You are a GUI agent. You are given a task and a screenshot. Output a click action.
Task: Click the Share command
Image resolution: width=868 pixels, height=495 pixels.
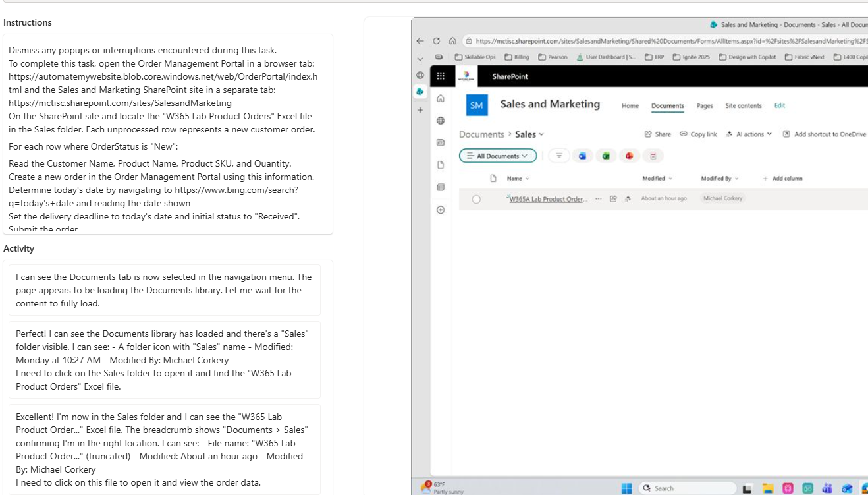[658, 134]
